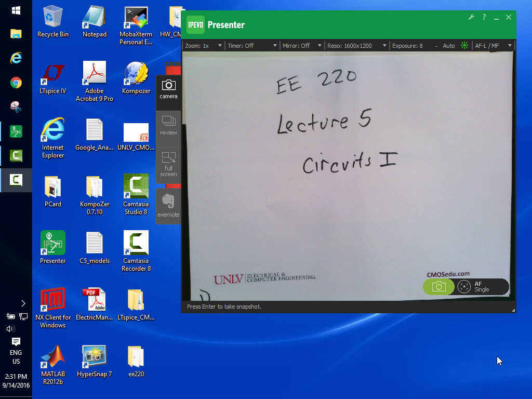Select C5_models file on desktop
Viewport: 532px width, 399px height.
[x=95, y=248]
